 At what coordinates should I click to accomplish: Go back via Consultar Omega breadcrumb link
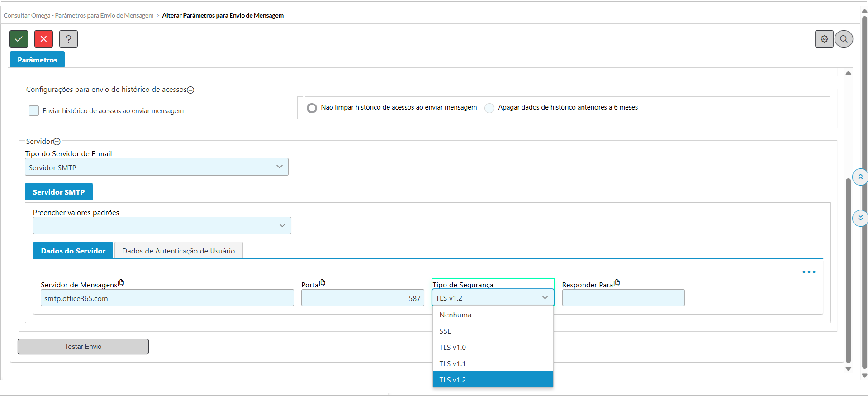pyautogui.click(x=78, y=15)
